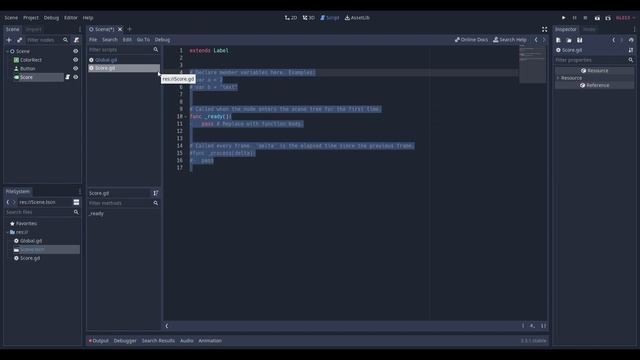This screenshot has height=360, width=640.
Task: Open the Output bottom panel
Action: pyautogui.click(x=99, y=341)
